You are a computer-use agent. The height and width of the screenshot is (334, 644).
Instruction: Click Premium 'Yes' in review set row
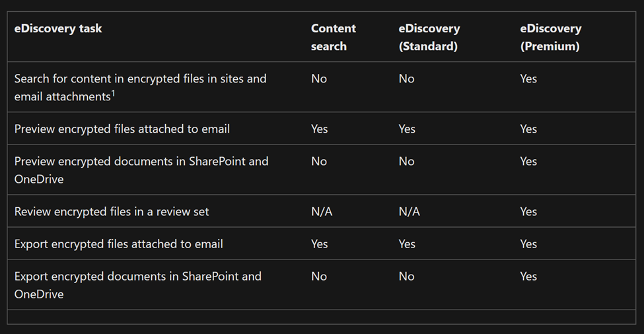coord(528,212)
